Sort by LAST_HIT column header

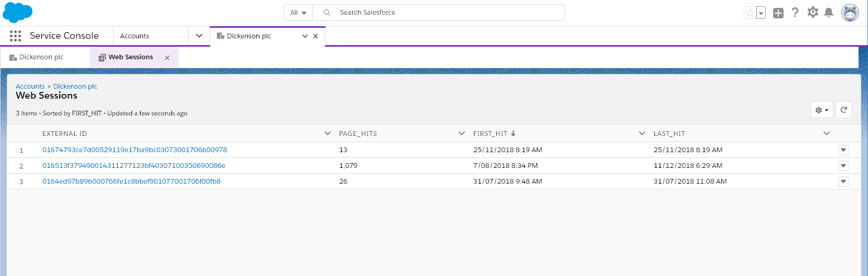coord(669,134)
